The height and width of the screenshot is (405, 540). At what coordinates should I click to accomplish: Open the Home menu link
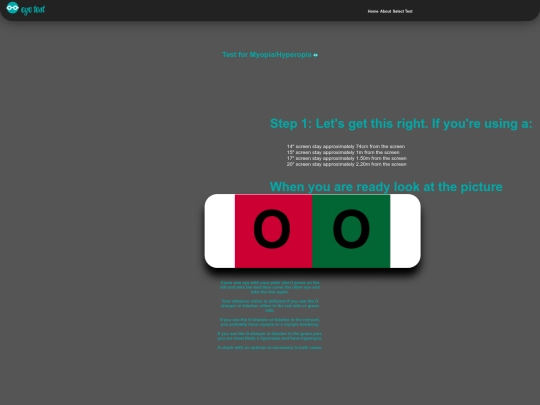(373, 11)
